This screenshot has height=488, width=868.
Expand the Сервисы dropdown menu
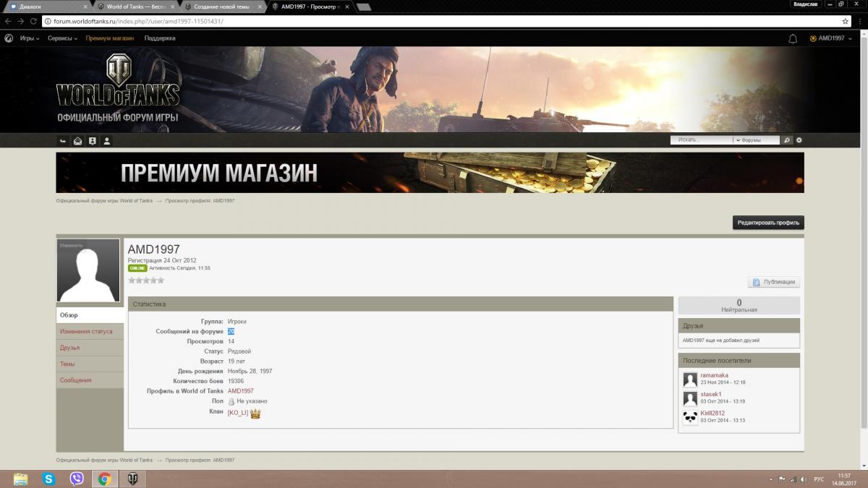coord(62,38)
